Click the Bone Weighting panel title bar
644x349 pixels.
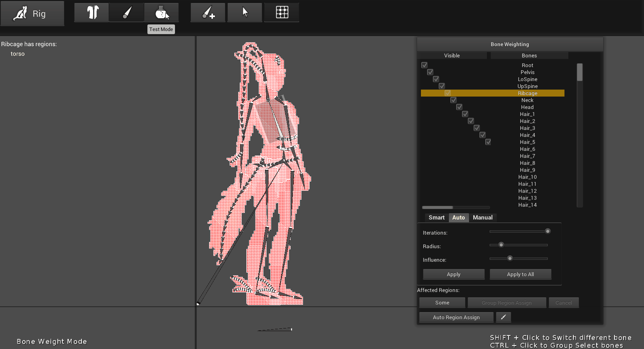[x=510, y=44]
